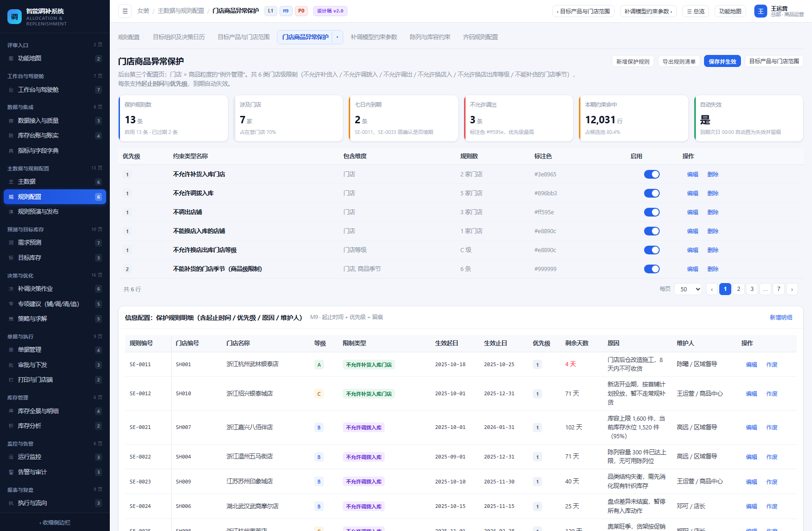The height and width of the screenshot is (531, 812).
Task: Open 规则预演与发布 sidebar item
Action: 55,211
